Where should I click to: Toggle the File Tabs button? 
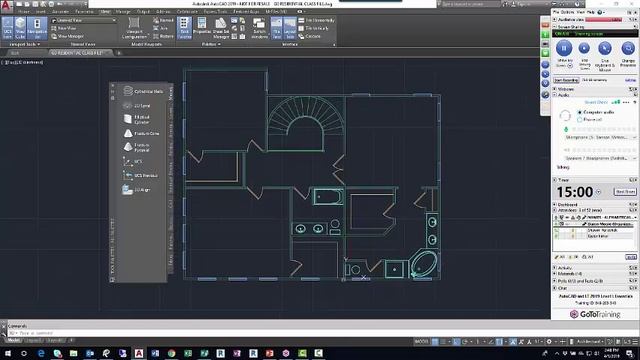[276, 28]
